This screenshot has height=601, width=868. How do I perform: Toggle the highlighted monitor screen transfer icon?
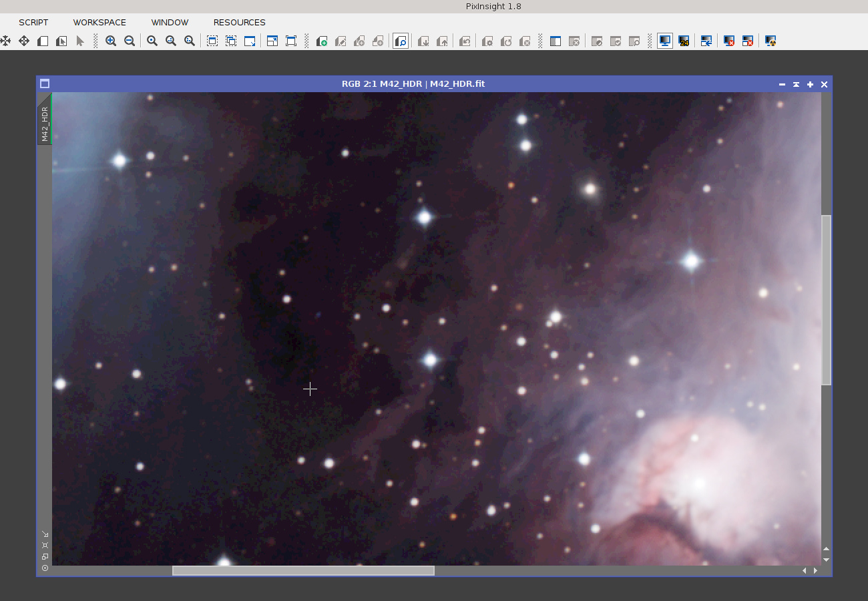coord(665,41)
